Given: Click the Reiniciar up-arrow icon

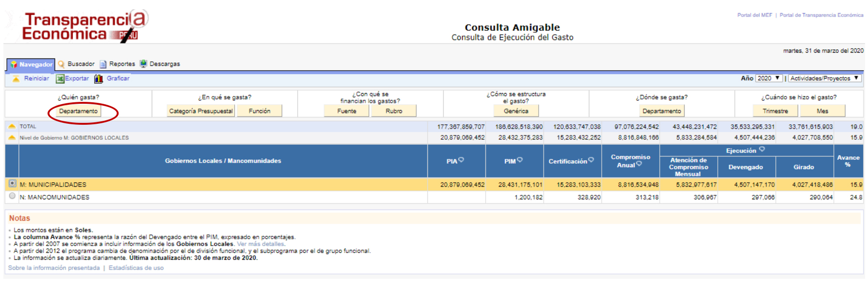Looking at the screenshot, I should (x=16, y=78).
